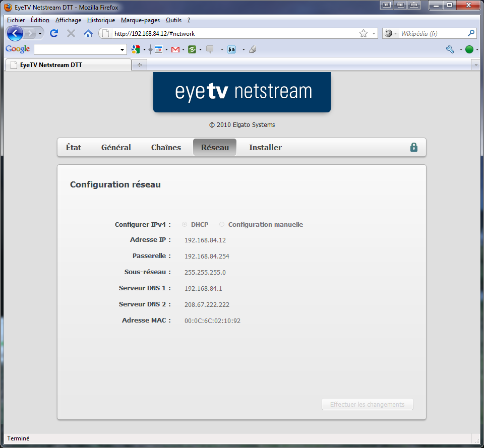Reload the page with the refresh icon

coord(54,33)
